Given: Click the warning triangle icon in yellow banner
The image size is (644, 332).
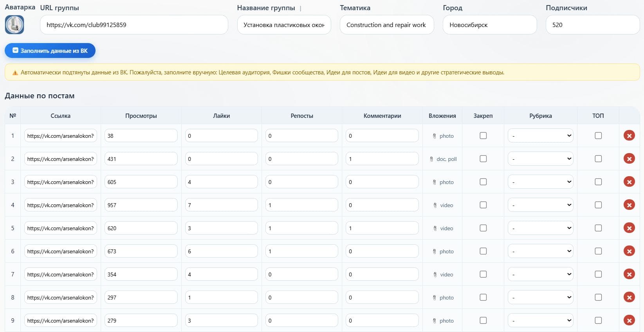Looking at the screenshot, I should click(x=15, y=72).
